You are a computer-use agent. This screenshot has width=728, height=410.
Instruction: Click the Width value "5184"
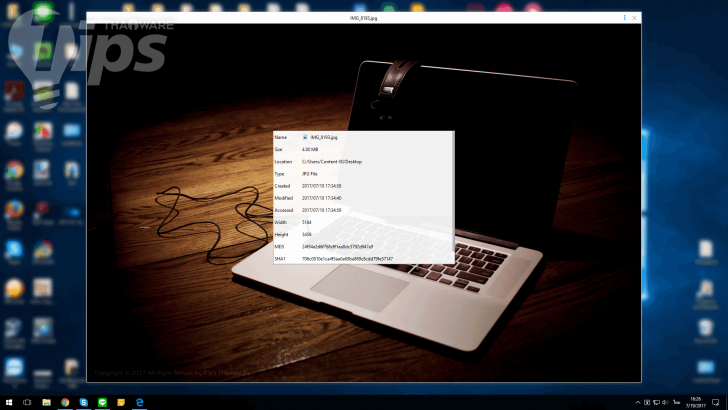click(x=307, y=222)
